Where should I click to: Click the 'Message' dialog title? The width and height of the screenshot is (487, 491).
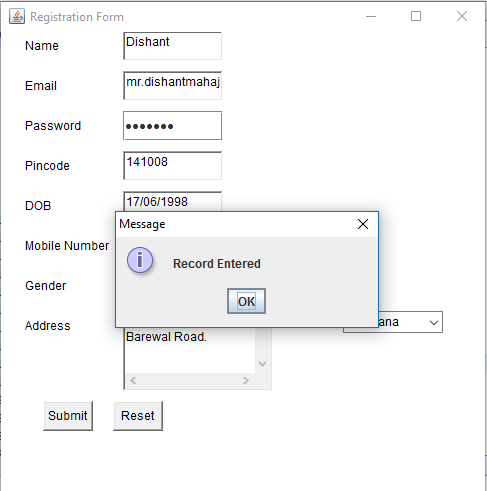pyautogui.click(x=142, y=224)
